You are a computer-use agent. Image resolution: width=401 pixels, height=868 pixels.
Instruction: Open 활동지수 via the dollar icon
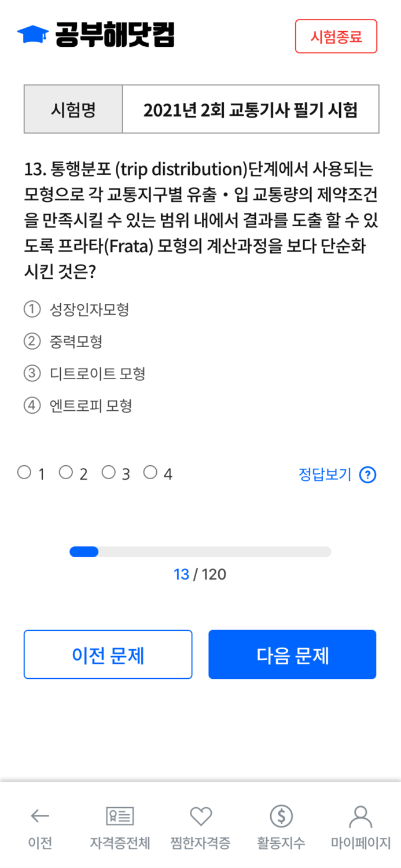[281, 818]
